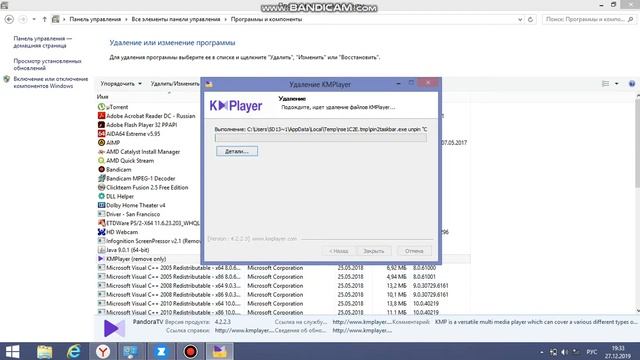Click the PYC language indicator in tray

point(591,352)
